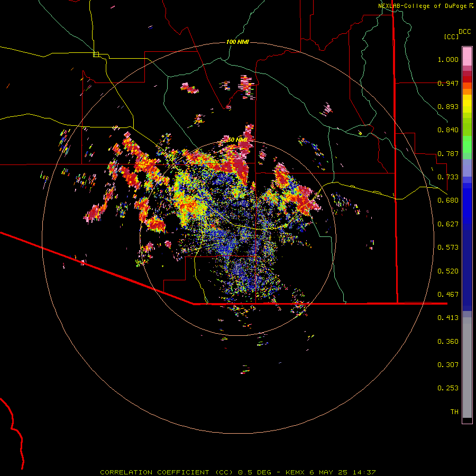Select the 0.307 scale value
The width and height of the screenshot is (476, 476).
click(448, 365)
